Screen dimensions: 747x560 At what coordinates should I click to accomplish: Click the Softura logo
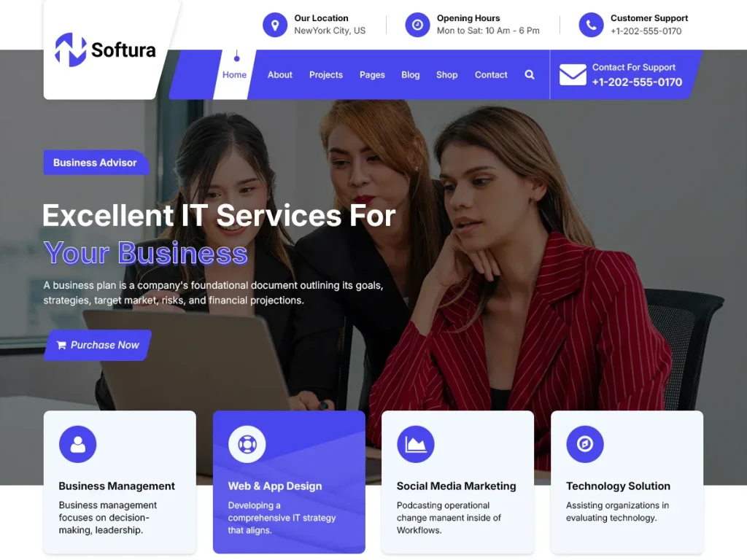[105, 50]
